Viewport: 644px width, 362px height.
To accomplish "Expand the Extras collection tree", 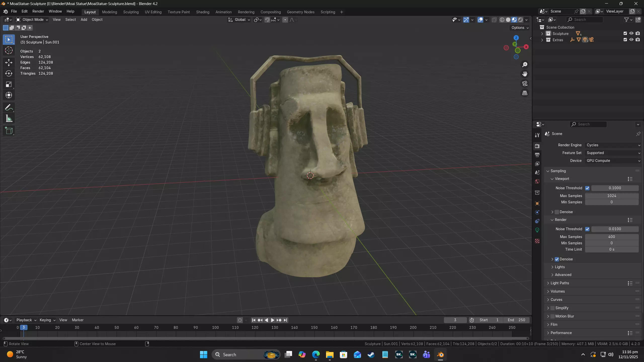I will (542, 40).
